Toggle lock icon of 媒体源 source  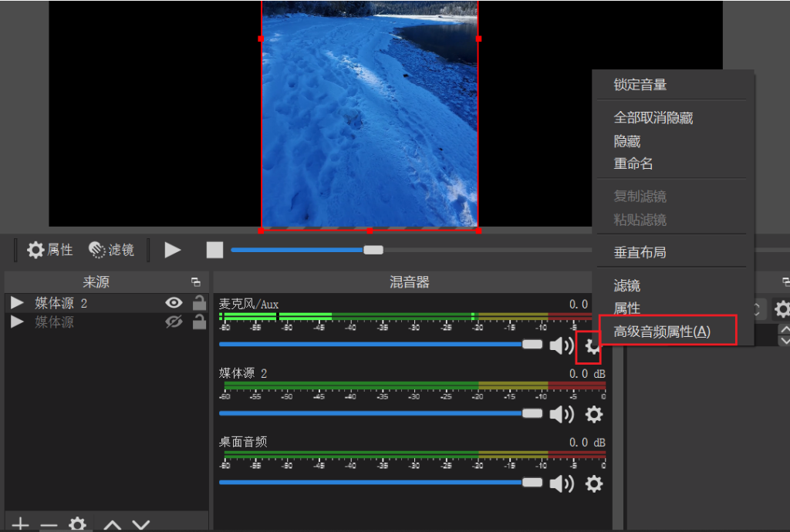click(200, 322)
